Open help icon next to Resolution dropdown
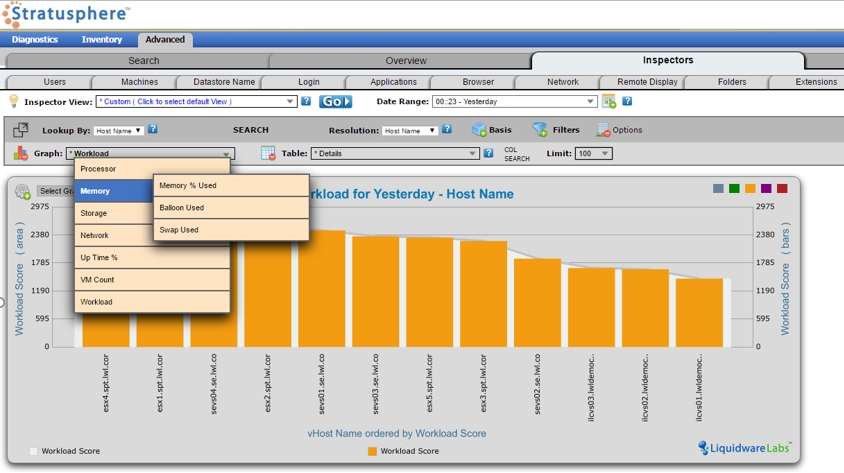 tap(446, 129)
